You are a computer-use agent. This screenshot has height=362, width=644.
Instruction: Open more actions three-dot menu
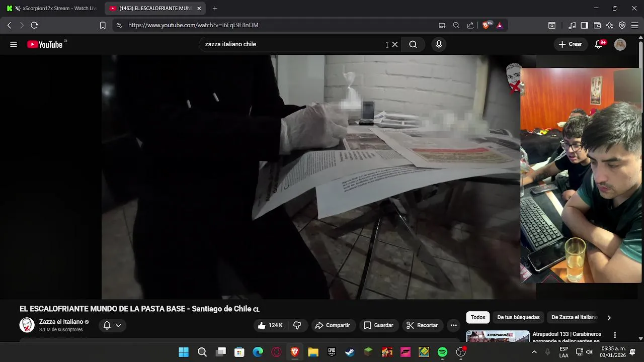point(453,325)
